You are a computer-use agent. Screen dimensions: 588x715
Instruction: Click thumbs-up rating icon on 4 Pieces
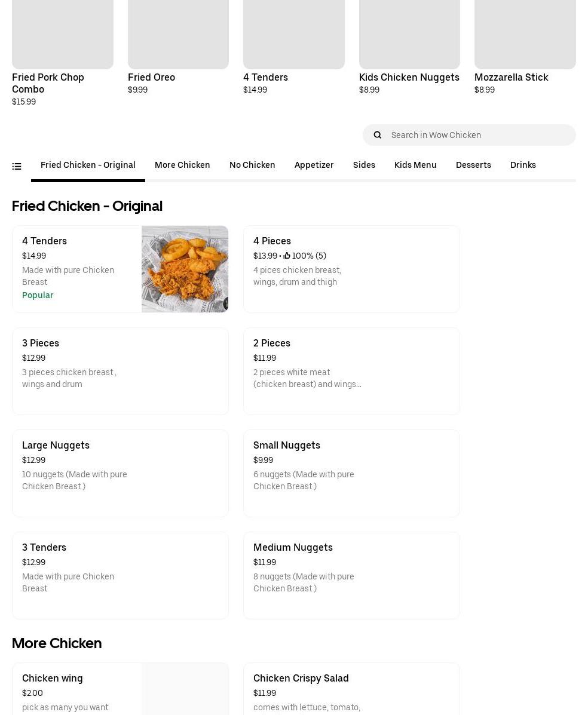point(287,256)
